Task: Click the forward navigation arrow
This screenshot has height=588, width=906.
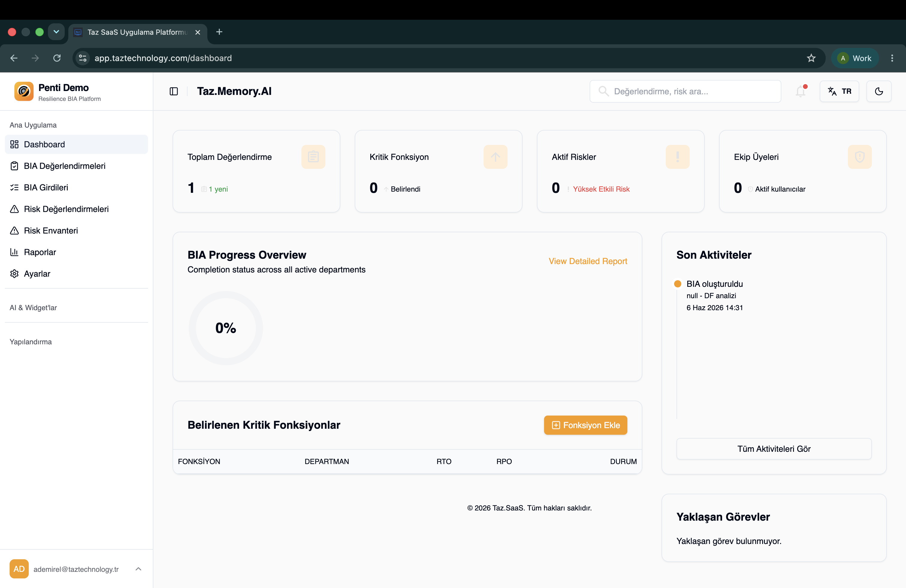Action: 35,58
